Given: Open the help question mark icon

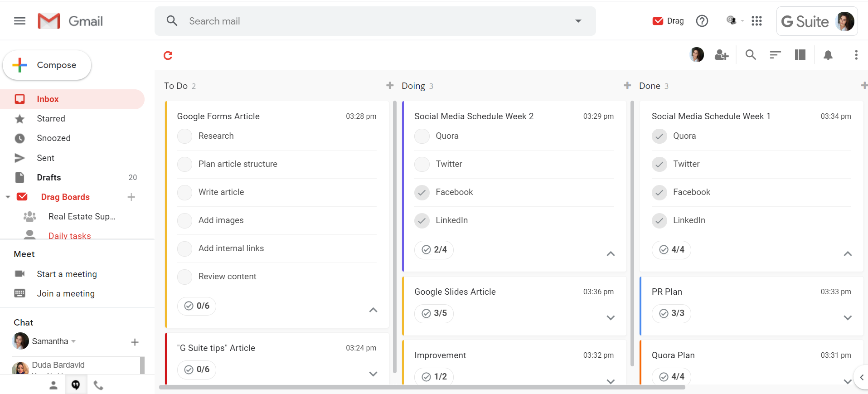Looking at the screenshot, I should pos(702,21).
